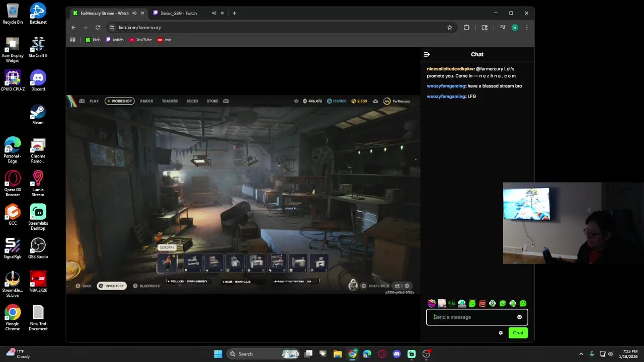Open Recycle Bin on desktop
Screen dimensions: 644x362
click(13, 14)
